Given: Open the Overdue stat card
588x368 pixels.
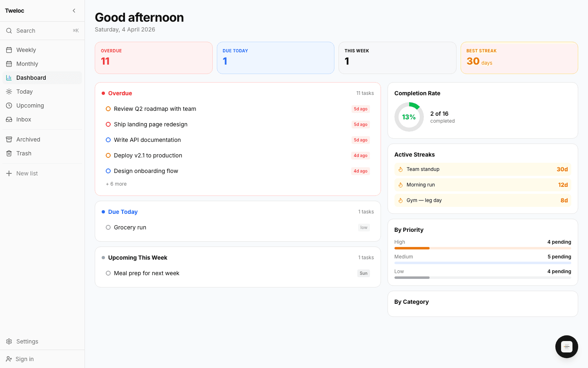Looking at the screenshot, I should [x=154, y=58].
